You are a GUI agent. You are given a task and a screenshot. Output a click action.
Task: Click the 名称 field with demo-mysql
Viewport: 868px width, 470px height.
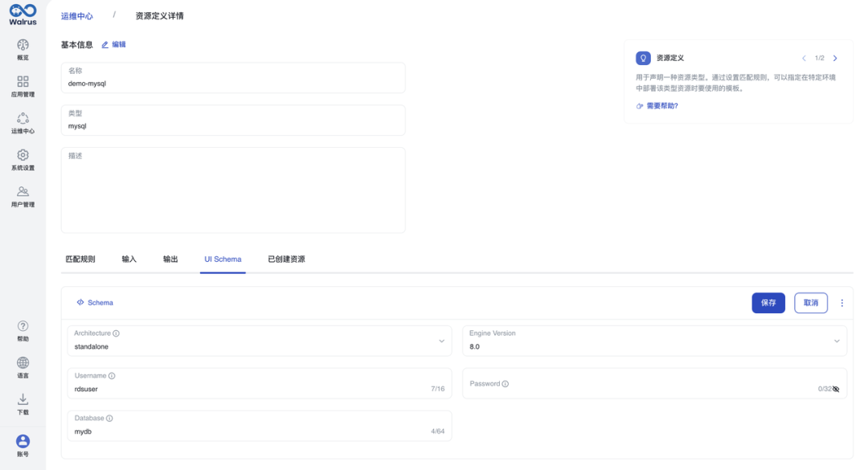click(233, 78)
